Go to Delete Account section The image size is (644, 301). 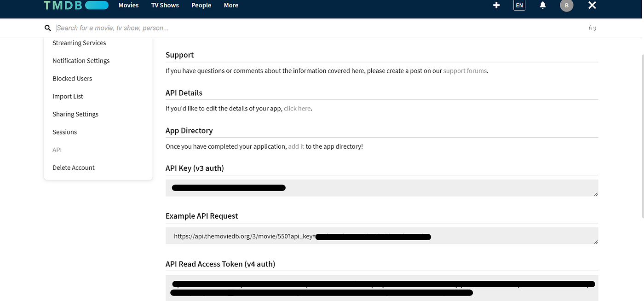(x=74, y=168)
